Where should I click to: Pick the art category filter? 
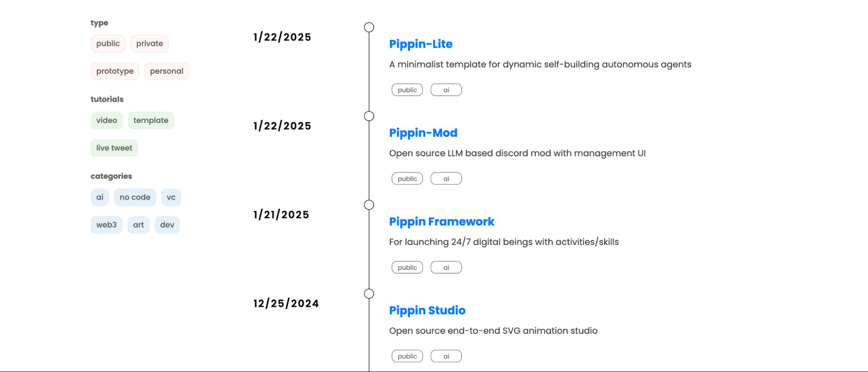pos(138,225)
